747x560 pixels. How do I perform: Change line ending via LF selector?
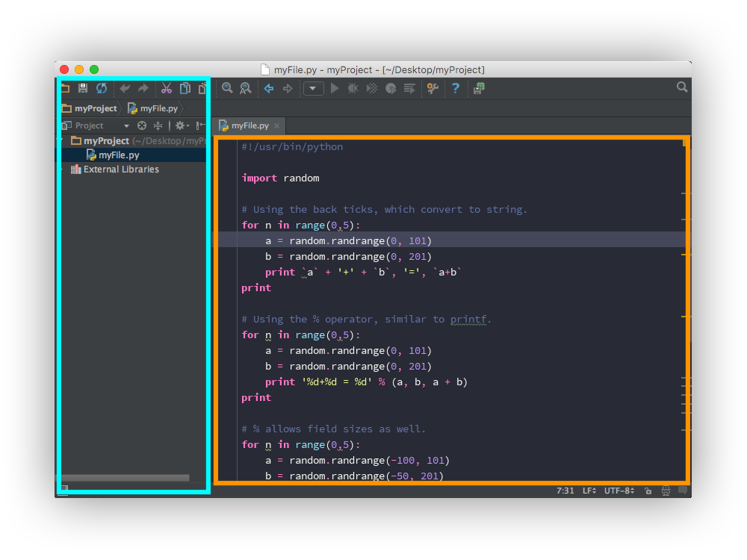click(x=590, y=491)
